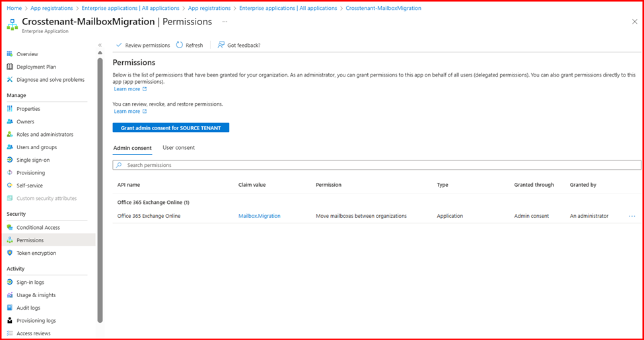Open Sign-in logs under Activity
The image size is (644, 340).
click(x=30, y=283)
